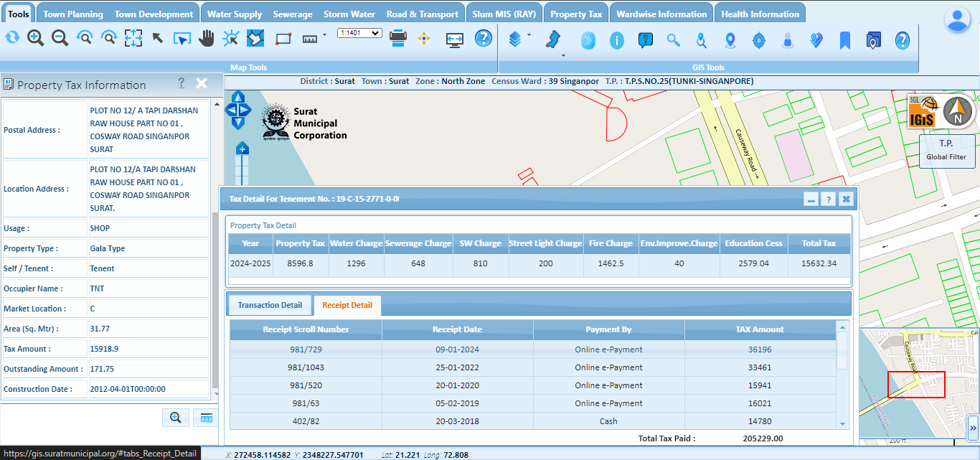The height and width of the screenshot is (460, 980).
Task: Expand the measure tool dropdown arrow
Action: point(325,34)
